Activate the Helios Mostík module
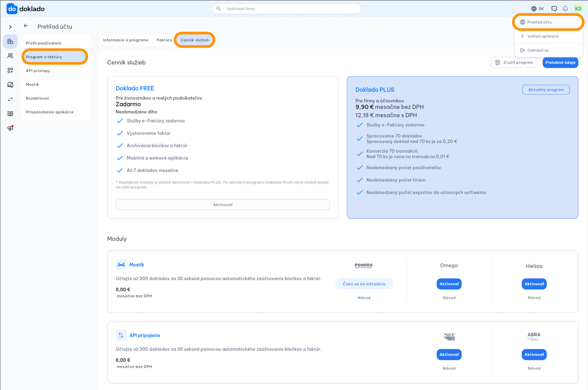Image resolution: width=588 pixels, height=390 pixels. click(534, 284)
